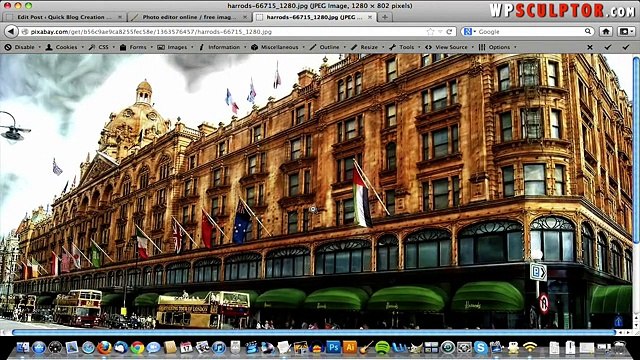
Task: Click the last checkmark validation icon
Action: tap(626, 47)
